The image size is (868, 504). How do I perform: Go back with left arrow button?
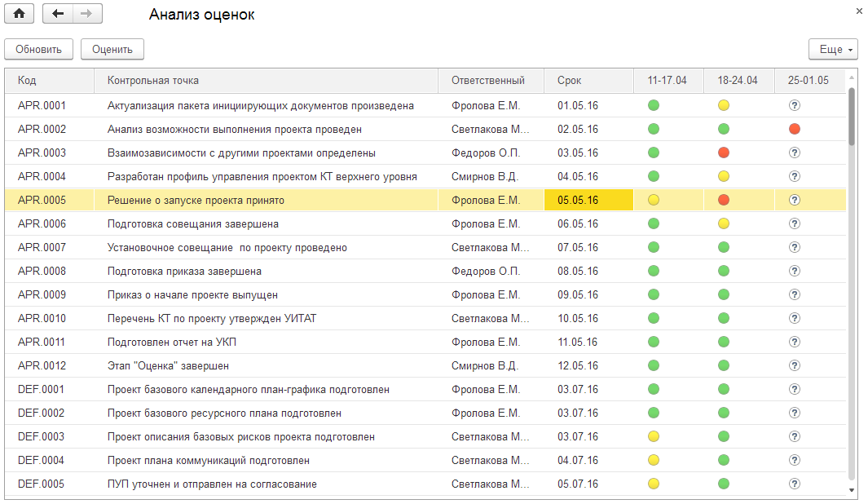coord(58,14)
